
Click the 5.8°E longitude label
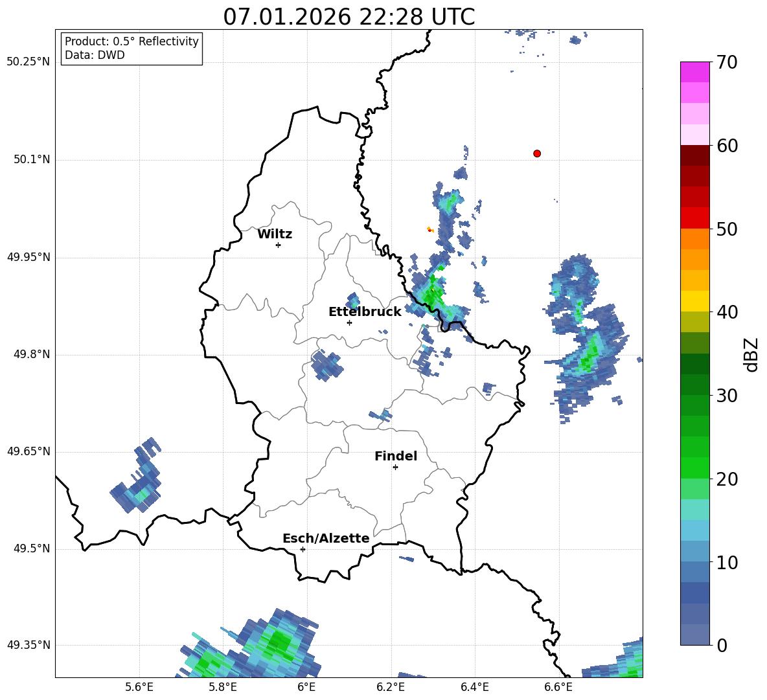[223, 687]
